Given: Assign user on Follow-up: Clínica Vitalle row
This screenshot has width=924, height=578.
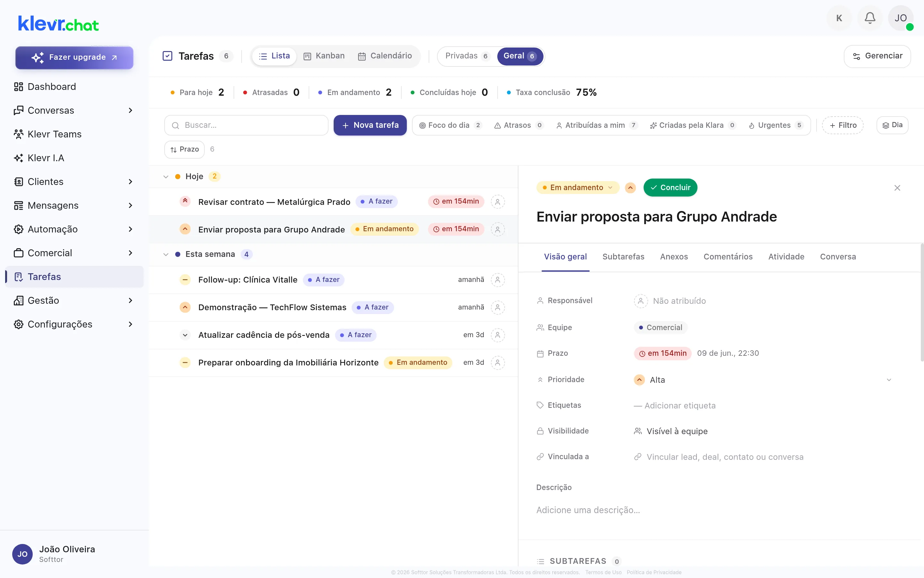Looking at the screenshot, I should point(498,280).
